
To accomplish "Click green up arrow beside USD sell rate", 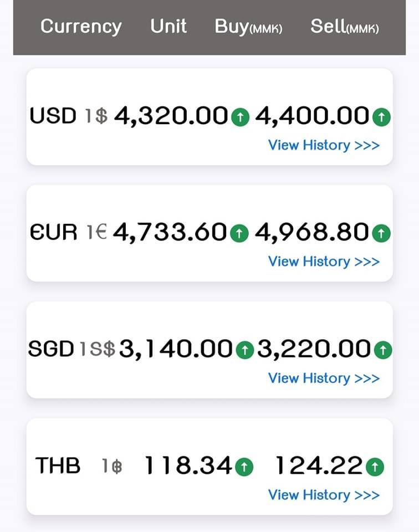I will pos(381,117).
